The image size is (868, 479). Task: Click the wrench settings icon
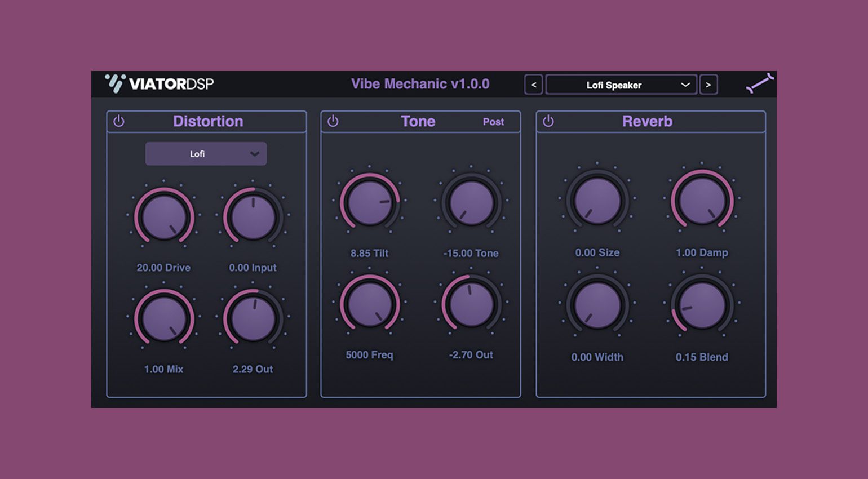pos(760,83)
